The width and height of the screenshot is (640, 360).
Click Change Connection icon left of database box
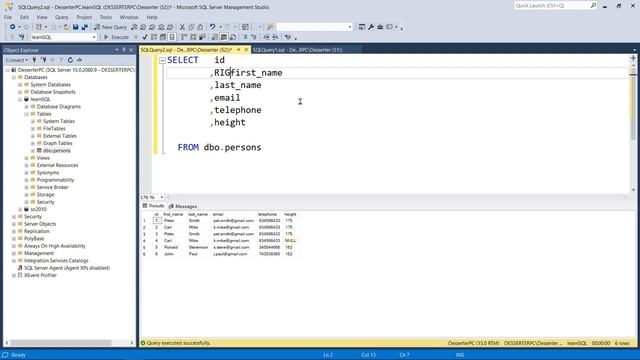(21, 37)
